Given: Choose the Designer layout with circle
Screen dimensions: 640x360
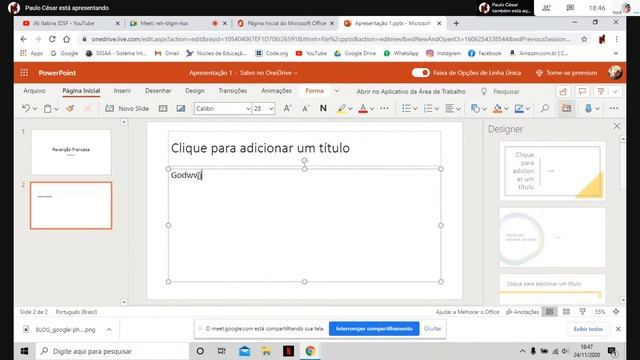Looking at the screenshot, I should [x=552, y=238].
